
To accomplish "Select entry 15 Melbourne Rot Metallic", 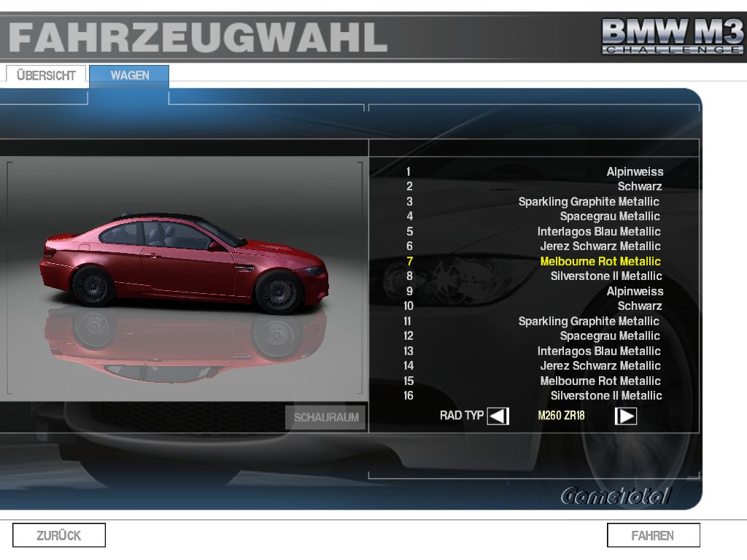I will point(533,381).
